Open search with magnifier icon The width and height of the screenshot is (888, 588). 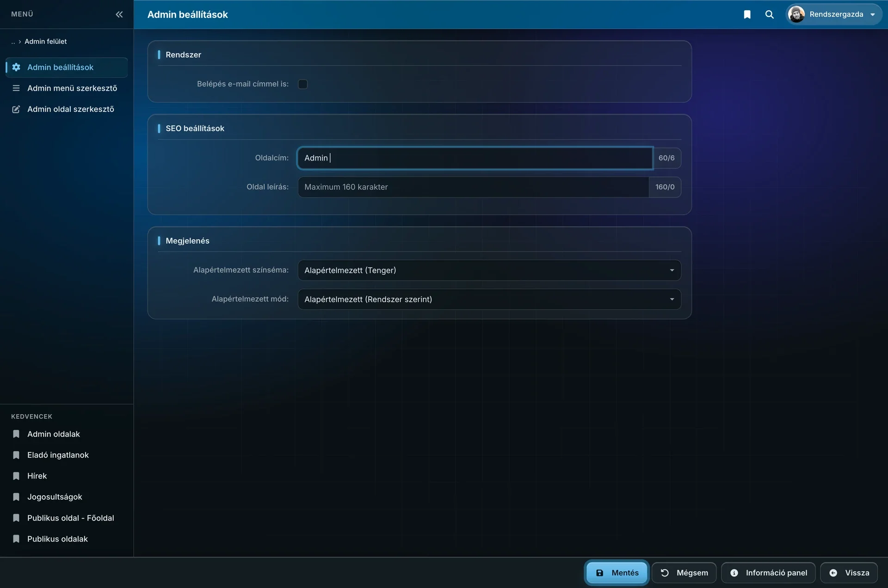[x=770, y=14]
